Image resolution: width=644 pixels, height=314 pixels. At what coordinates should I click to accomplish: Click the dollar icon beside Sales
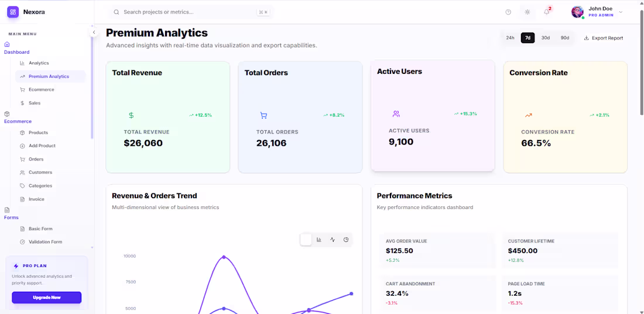pyautogui.click(x=22, y=103)
